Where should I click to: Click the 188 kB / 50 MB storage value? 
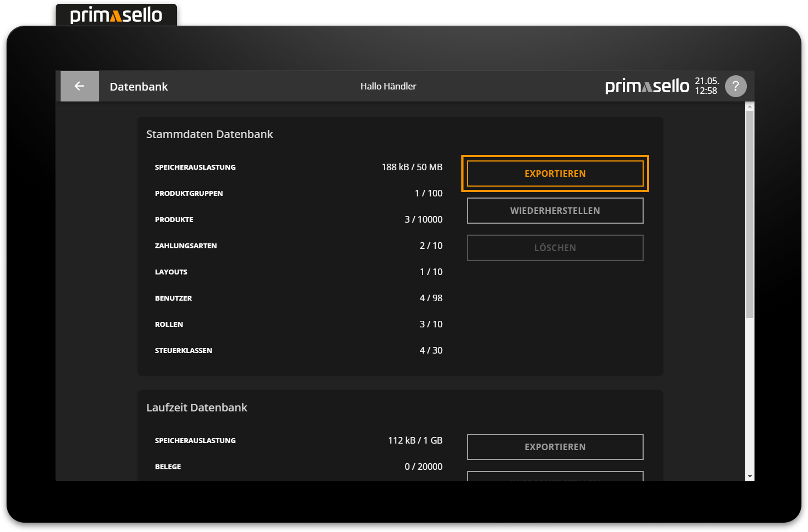click(412, 167)
